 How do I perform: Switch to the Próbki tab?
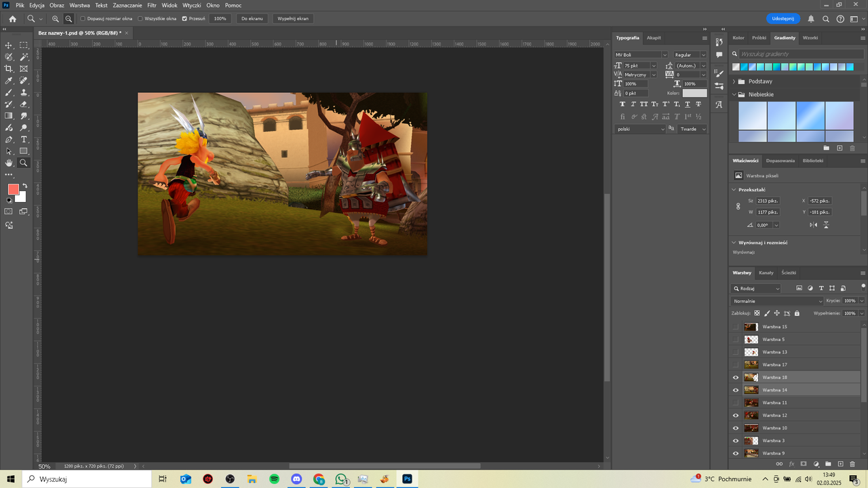point(759,38)
